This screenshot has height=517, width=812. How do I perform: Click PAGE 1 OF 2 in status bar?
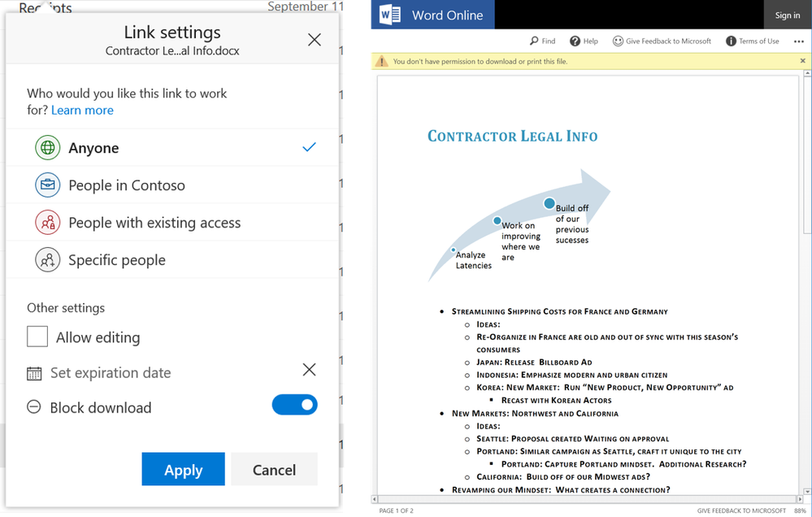coord(396,510)
